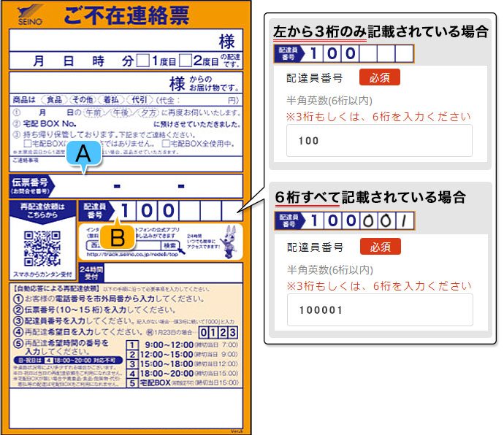Click the heading 6桁すべて記載されている場合
Screen dimensions: 504x435
click(370, 197)
